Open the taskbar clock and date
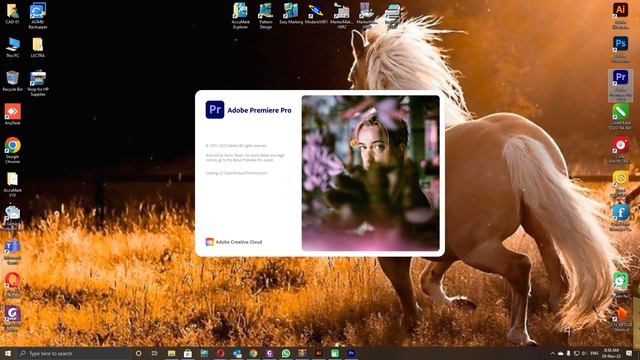 tap(611, 353)
